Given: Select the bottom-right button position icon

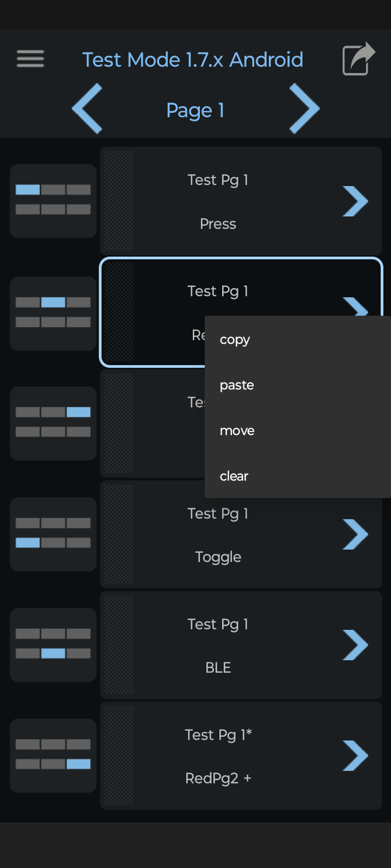Looking at the screenshot, I should click(53, 755).
